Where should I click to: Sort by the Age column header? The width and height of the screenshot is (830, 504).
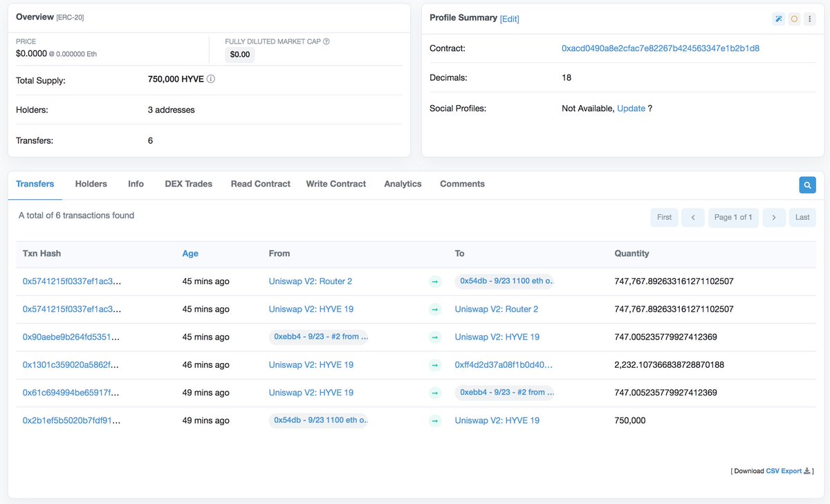tap(190, 254)
